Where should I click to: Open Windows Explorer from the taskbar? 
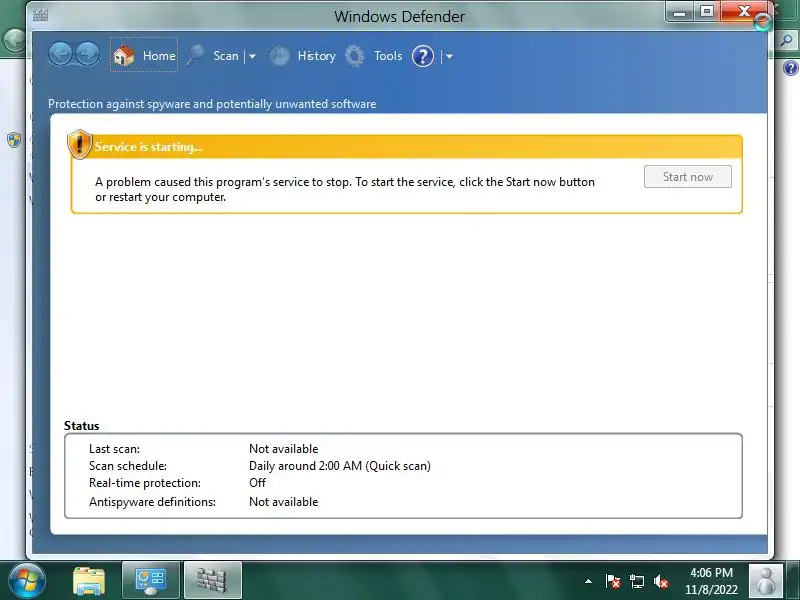[x=89, y=581]
